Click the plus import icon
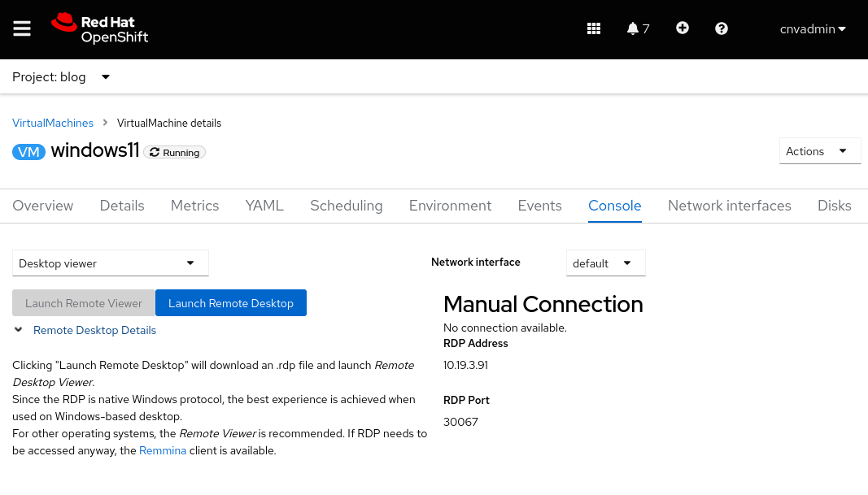The height and width of the screenshot is (495, 868). [x=683, y=28]
